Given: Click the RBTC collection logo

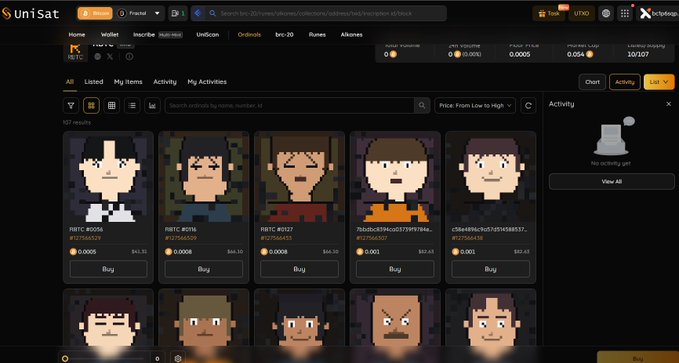Looking at the screenshot, I should (75, 52).
